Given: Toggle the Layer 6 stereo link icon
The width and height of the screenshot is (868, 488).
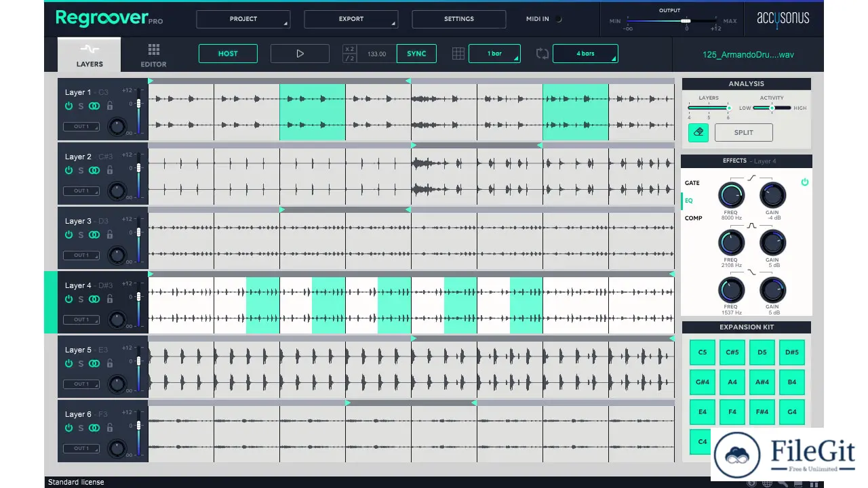Looking at the screenshot, I should [x=94, y=428].
